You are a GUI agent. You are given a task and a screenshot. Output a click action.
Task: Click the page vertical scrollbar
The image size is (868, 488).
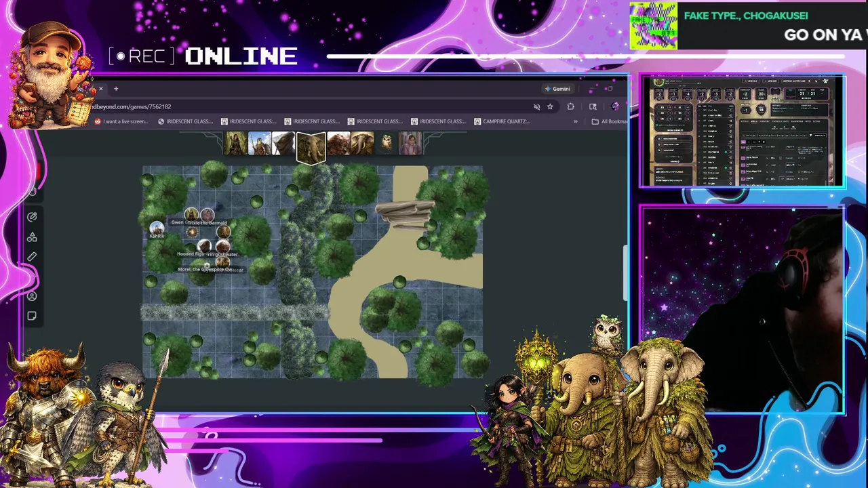coord(625,272)
